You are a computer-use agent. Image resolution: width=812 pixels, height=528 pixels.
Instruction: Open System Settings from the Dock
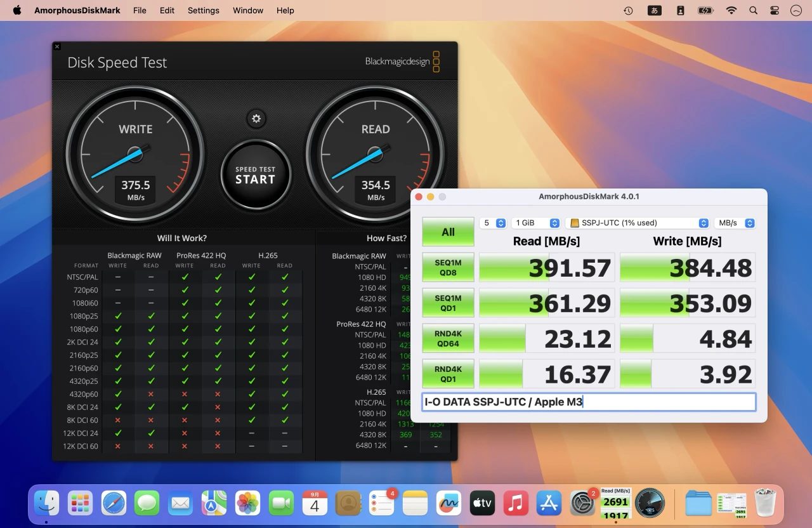[582, 503]
